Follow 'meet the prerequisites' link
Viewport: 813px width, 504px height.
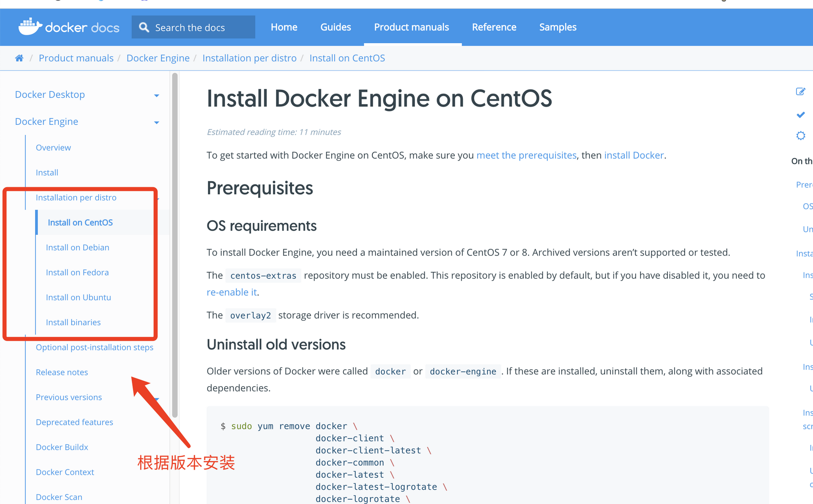click(526, 155)
